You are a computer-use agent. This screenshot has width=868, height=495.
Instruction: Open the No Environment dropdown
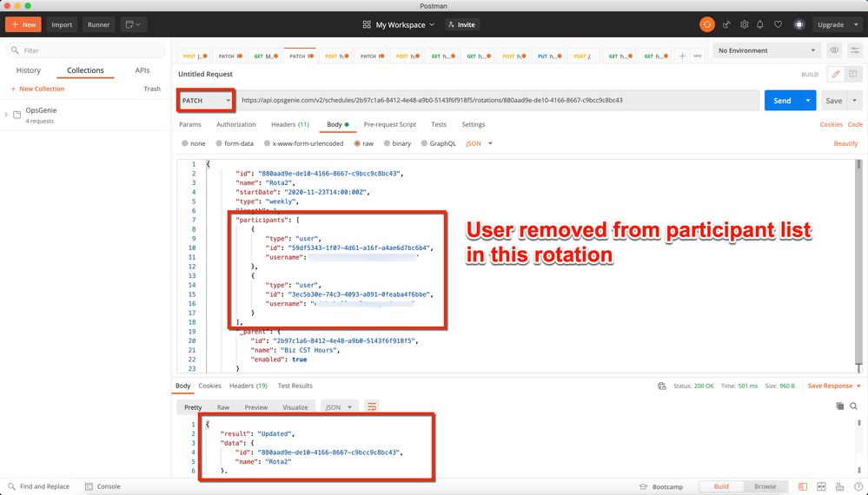[x=766, y=50]
